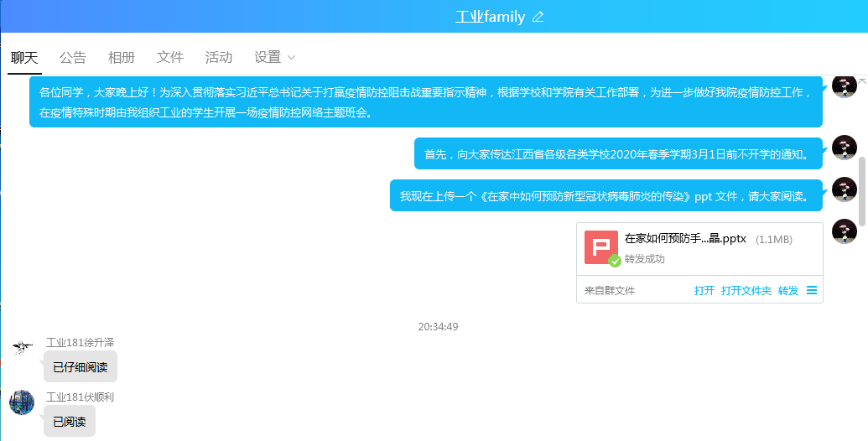The height and width of the screenshot is (441, 868).
Task: Click sender avatar beside 首先 message
Action: [845, 148]
